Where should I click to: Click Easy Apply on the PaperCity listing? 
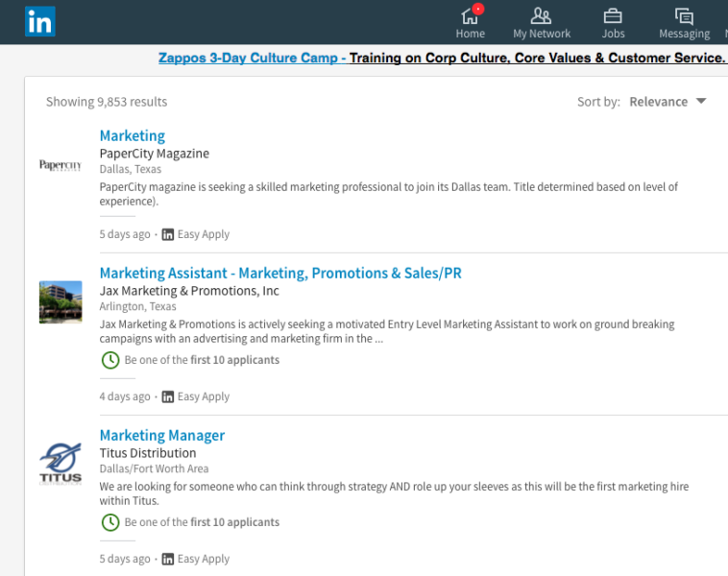(204, 234)
